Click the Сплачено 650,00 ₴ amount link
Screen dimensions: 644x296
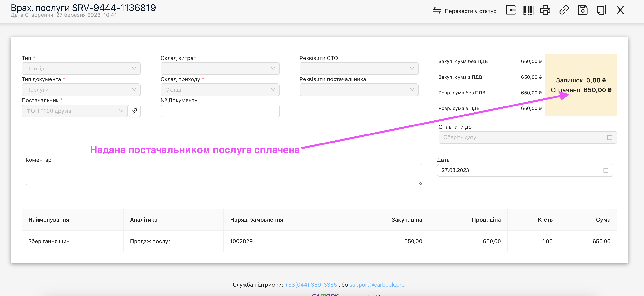(x=597, y=90)
